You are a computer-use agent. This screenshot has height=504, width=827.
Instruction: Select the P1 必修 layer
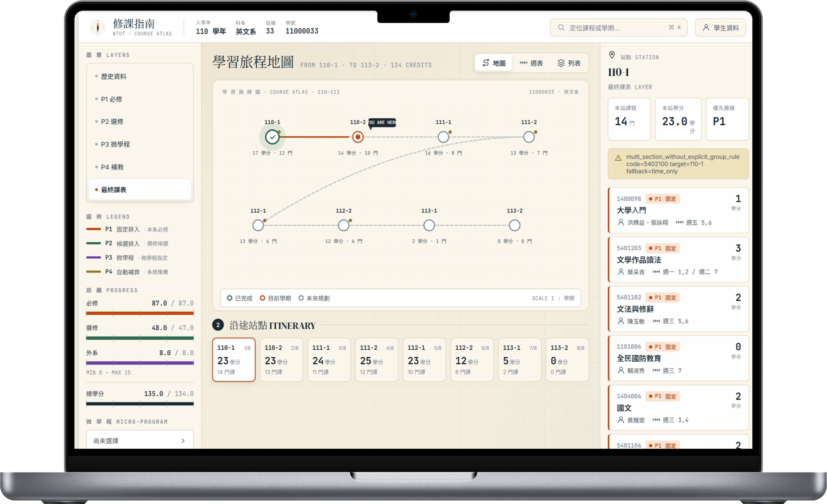[x=140, y=99]
